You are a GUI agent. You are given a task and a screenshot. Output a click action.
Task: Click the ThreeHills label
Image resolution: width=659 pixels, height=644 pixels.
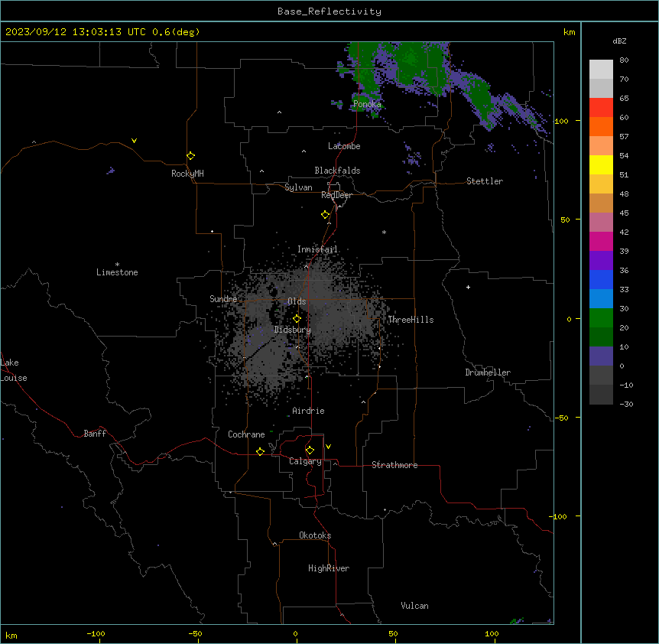[411, 320]
